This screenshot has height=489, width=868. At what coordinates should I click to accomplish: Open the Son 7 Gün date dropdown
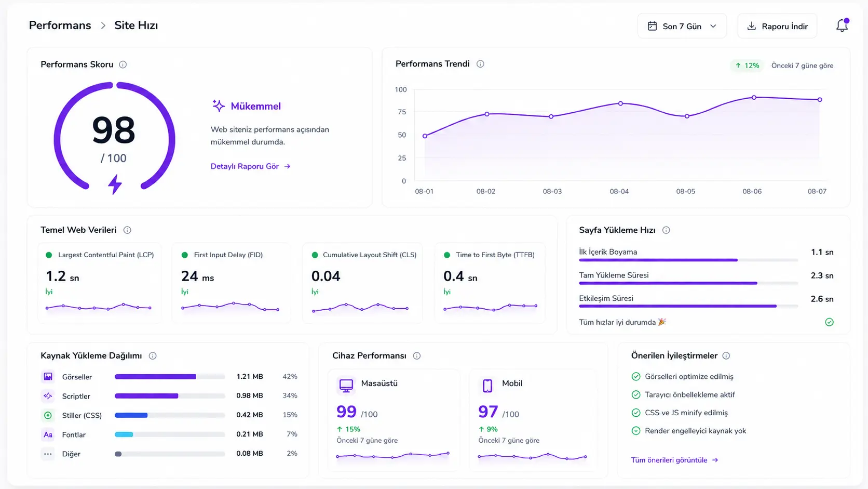click(682, 26)
